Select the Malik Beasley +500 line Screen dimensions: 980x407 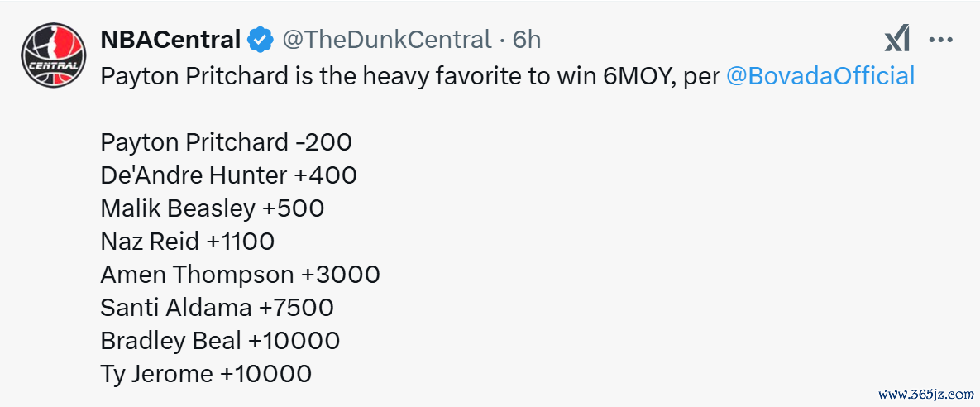(213, 208)
